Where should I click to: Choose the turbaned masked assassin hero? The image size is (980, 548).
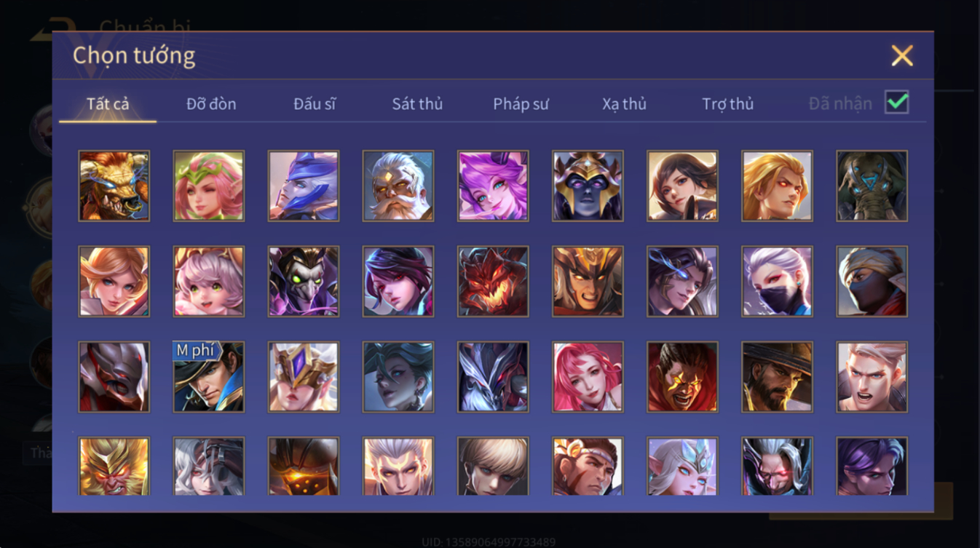[x=872, y=281]
